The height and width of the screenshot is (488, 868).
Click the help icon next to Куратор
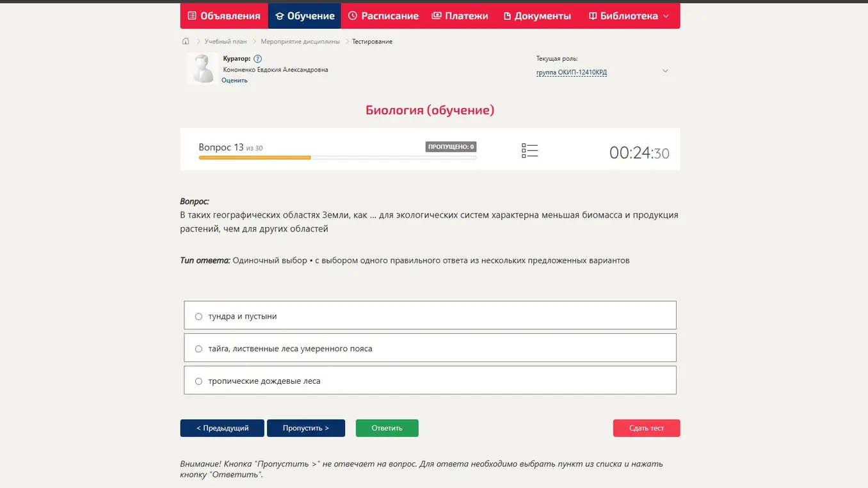[x=257, y=59]
